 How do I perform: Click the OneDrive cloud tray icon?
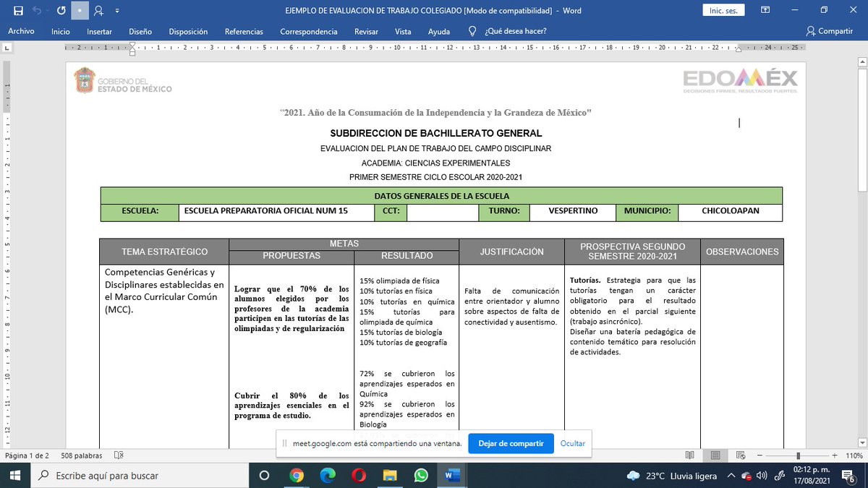coord(746,476)
